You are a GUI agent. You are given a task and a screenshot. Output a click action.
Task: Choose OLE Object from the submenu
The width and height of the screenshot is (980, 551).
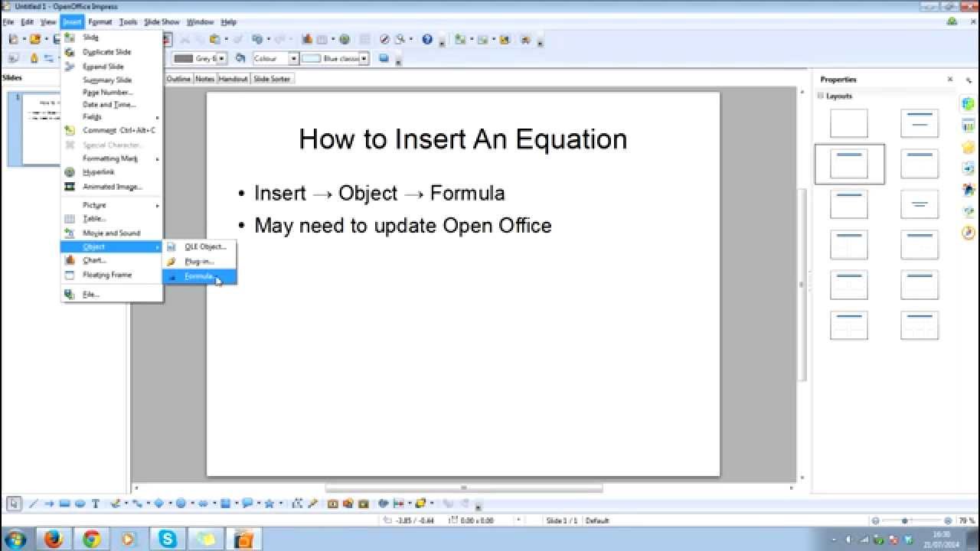(199, 246)
